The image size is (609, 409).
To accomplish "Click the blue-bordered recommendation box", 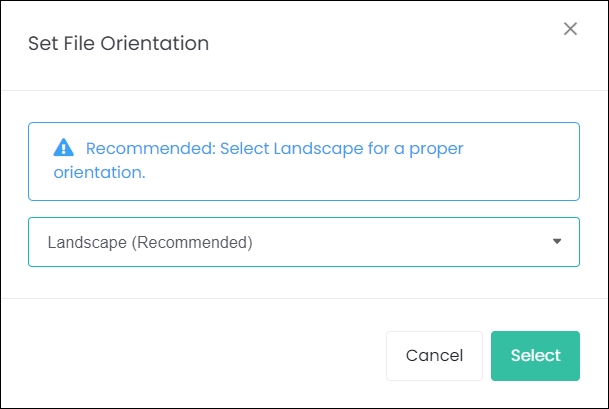I will pos(304,162).
